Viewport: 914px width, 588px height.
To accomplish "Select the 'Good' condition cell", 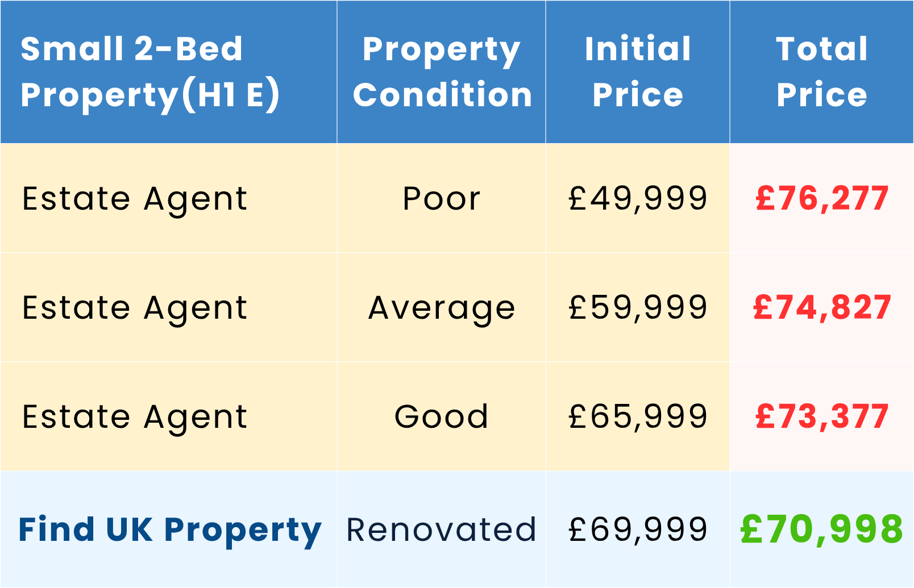I will [442, 416].
